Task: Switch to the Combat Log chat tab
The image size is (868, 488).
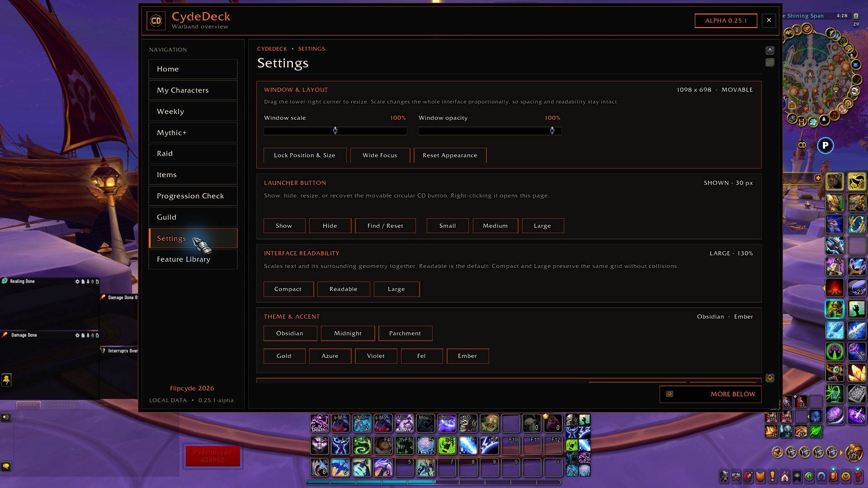Action: click(61, 405)
